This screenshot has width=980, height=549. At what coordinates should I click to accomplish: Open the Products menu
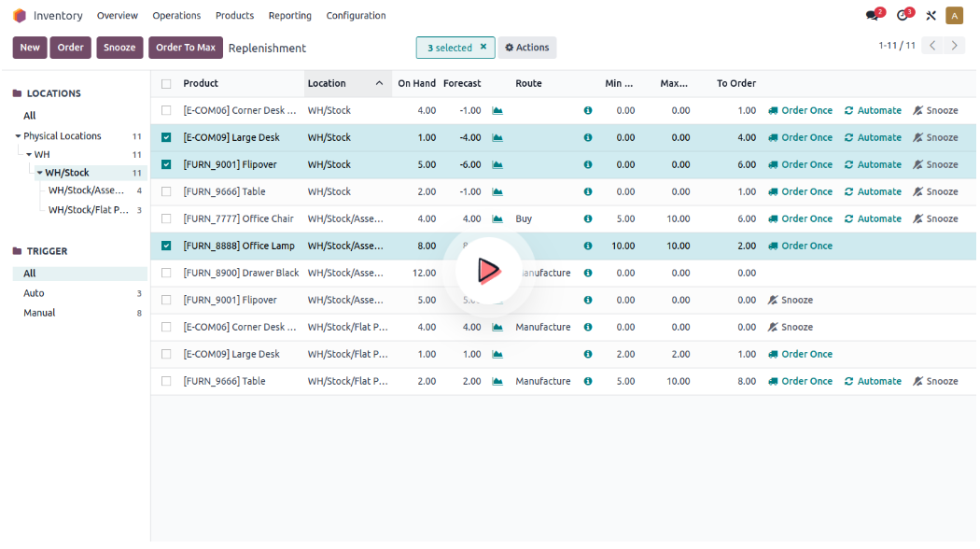pos(234,16)
